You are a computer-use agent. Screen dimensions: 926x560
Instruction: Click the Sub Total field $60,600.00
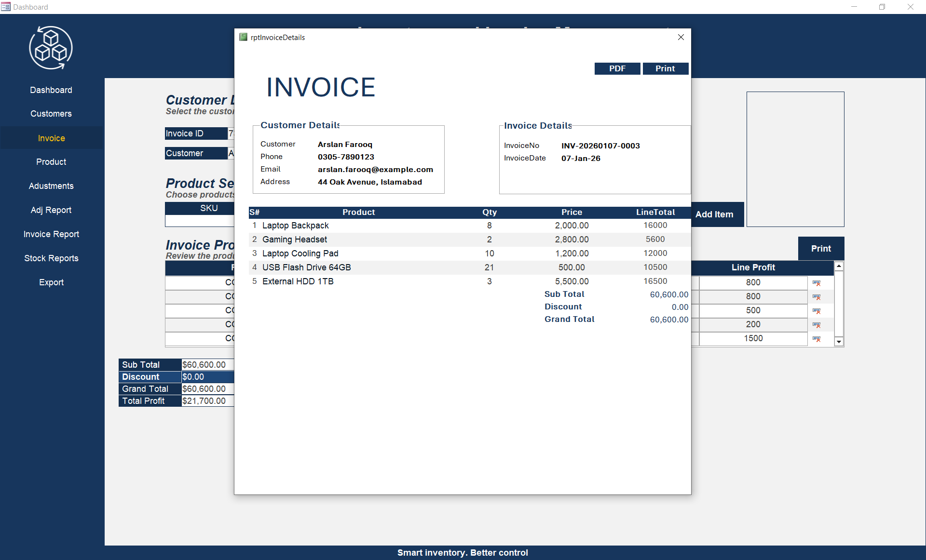pyautogui.click(x=207, y=365)
